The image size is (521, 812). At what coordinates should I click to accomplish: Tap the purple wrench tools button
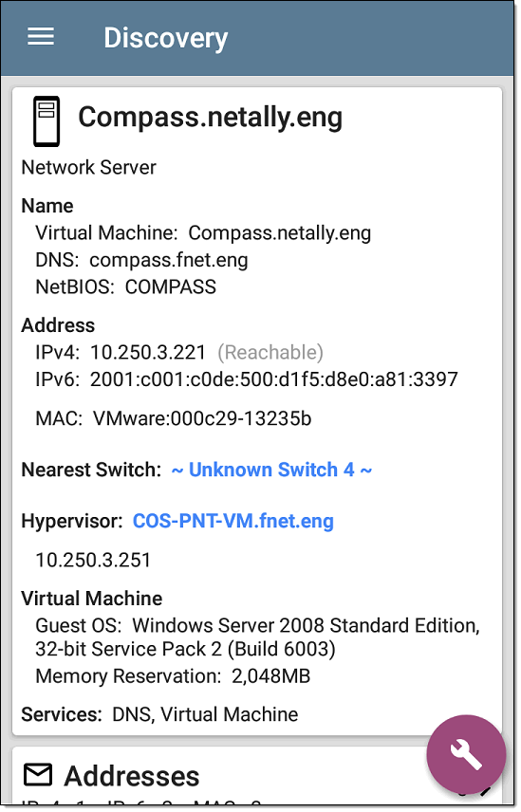click(467, 755)
